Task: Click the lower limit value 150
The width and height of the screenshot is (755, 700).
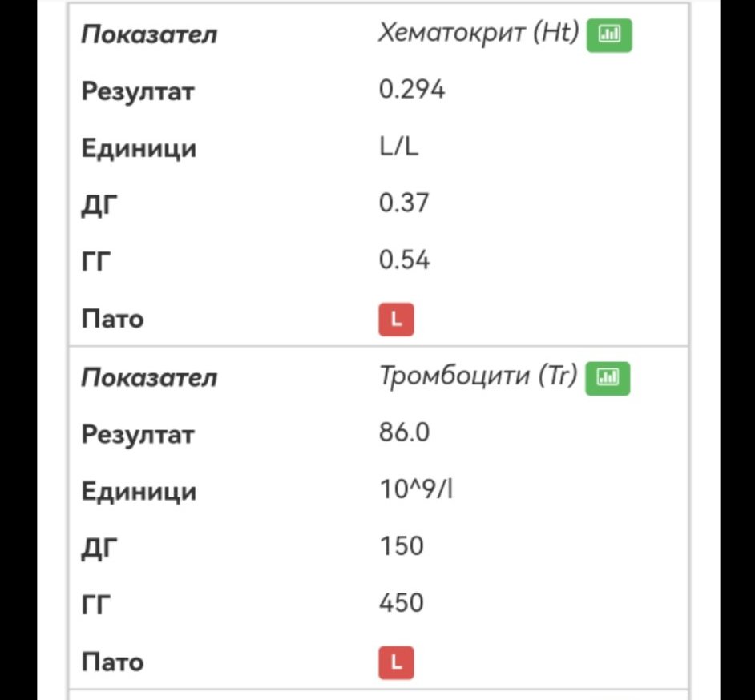Action: (x=401, y=546)
